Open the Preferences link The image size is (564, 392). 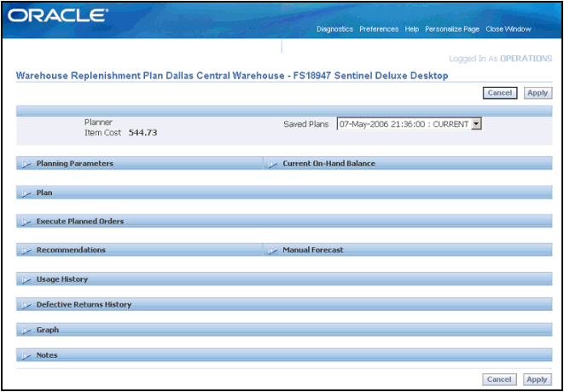click(379, 29)
